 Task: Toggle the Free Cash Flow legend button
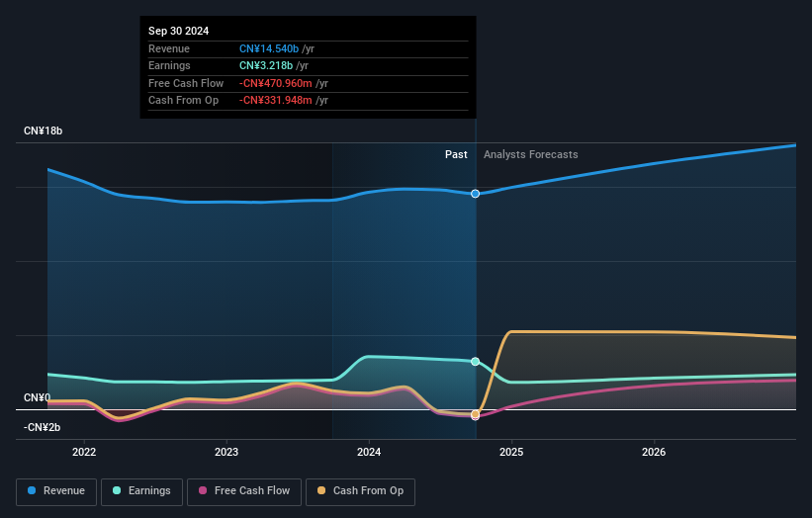point(244,491)
